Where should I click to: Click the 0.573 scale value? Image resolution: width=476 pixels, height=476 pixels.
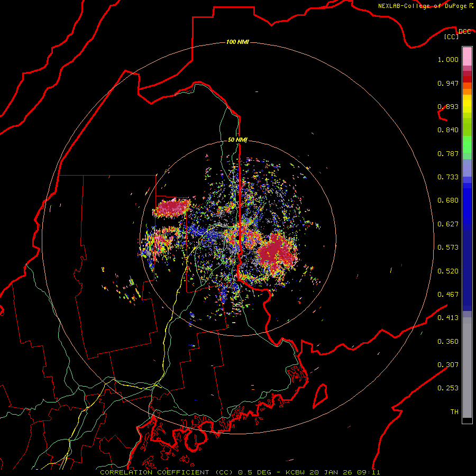[448, 248]
